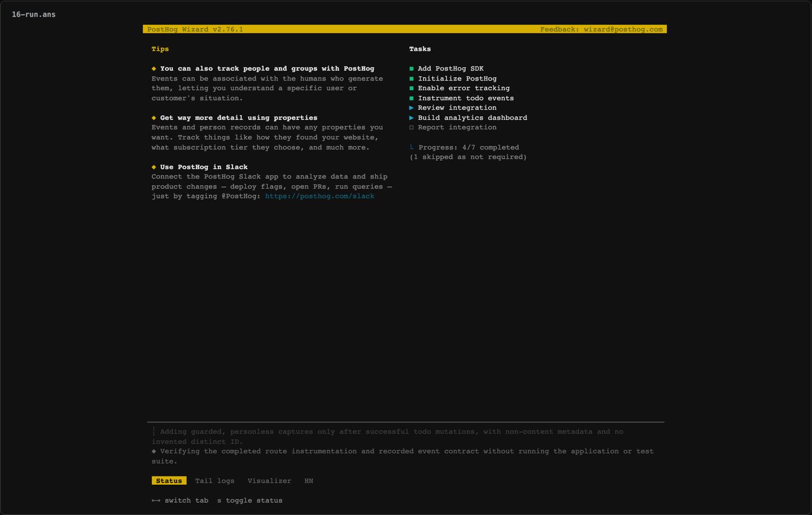Click the arrow marker beside Build analytics dashboard

[412, 118]
